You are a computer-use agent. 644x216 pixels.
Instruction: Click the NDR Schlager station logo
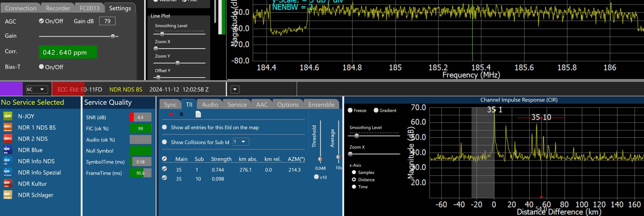click(x=8, y=195)
